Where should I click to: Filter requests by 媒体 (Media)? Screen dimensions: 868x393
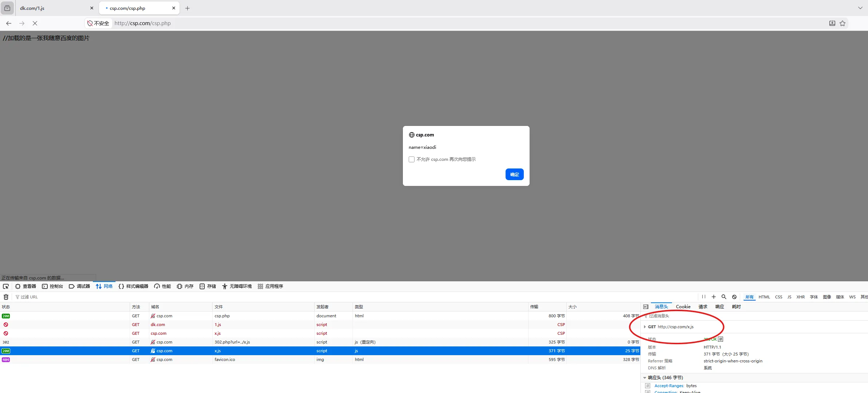tap(840, 297)
